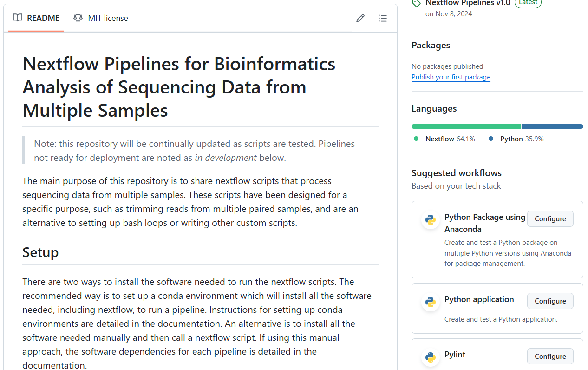Switch to the MIT license tab
The height and width of the screenshot is (370, 588).
click(x=101, y=18)
